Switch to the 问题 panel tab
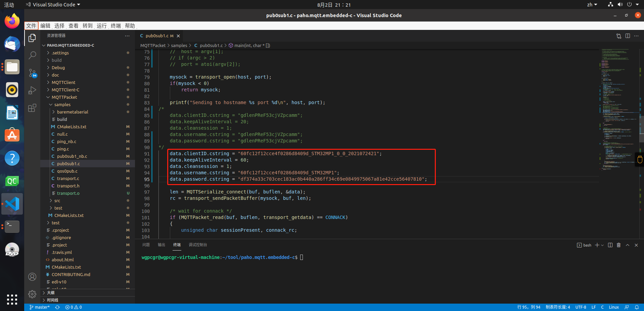The width and height of the screenshot is (644, 311). 146,245
